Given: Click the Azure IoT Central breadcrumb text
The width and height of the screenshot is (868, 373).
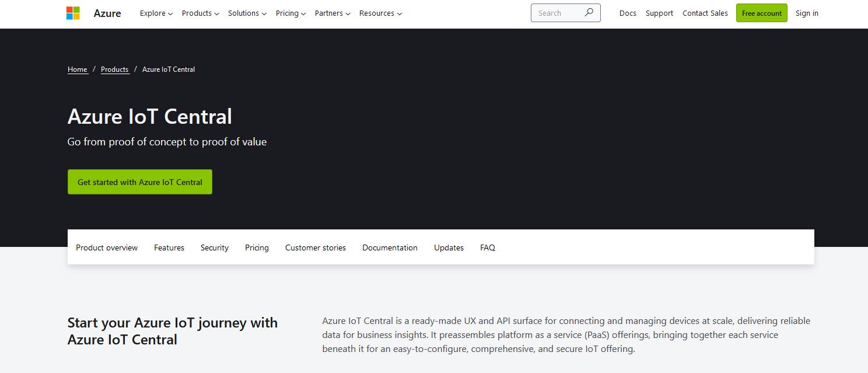Looking at the screenshot, I should pyautogui.click(x=169, y=69).
